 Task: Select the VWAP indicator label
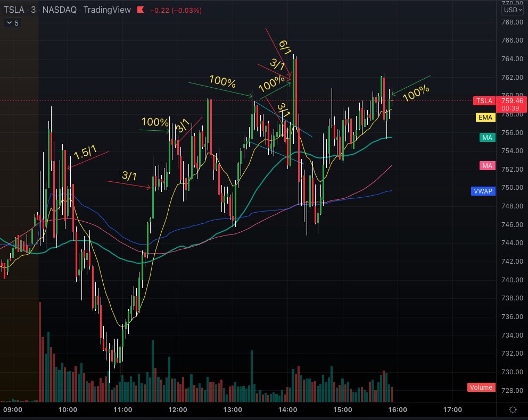click(x=483, y=191)
